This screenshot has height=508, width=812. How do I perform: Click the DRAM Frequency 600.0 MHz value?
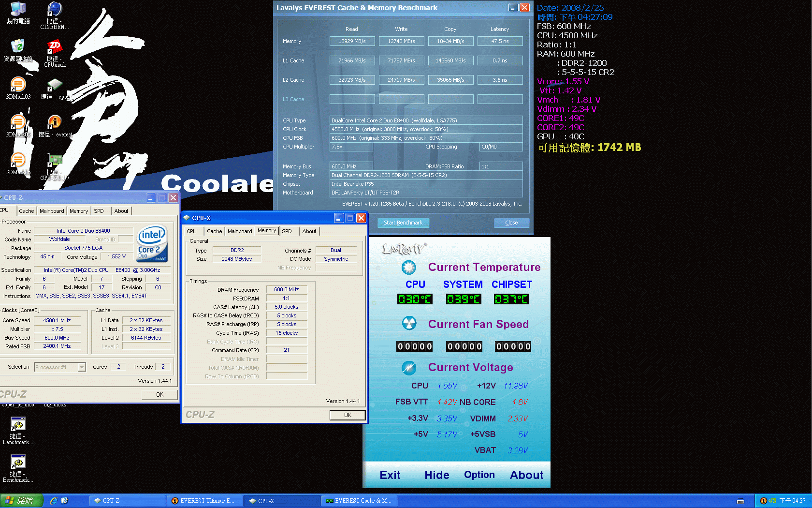tap(287, 289)
